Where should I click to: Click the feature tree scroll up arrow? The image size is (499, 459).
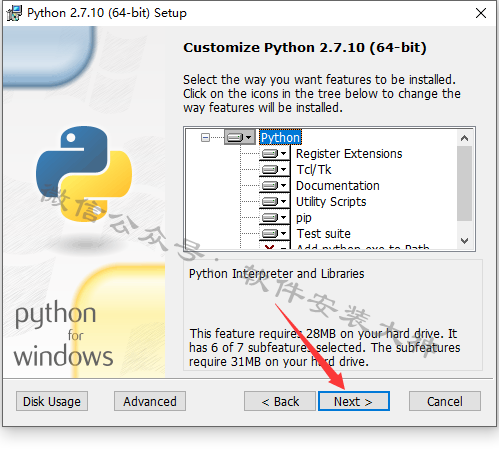pos(464,138)
